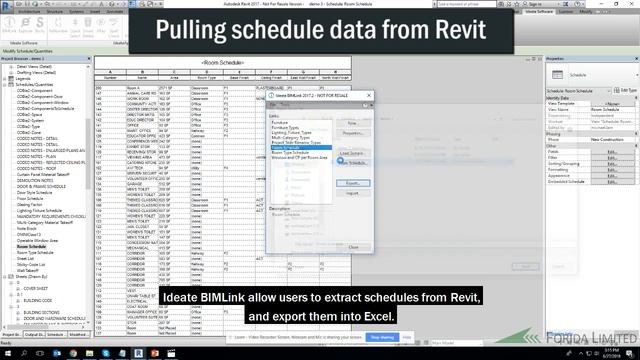This screenshot has width=640, height=360.
Task: Select COBie2-Space in Project Browser
Action: click(x=29, y=115)
